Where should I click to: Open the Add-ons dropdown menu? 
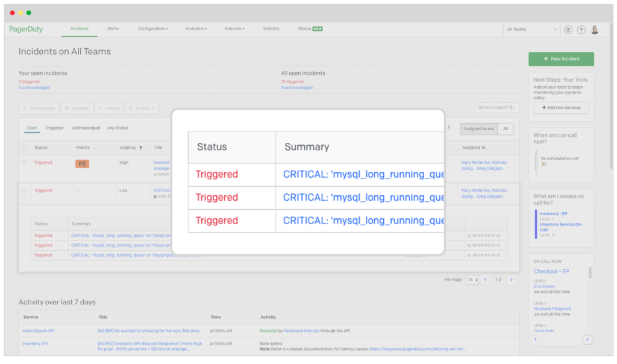click(x=234, y=29)
